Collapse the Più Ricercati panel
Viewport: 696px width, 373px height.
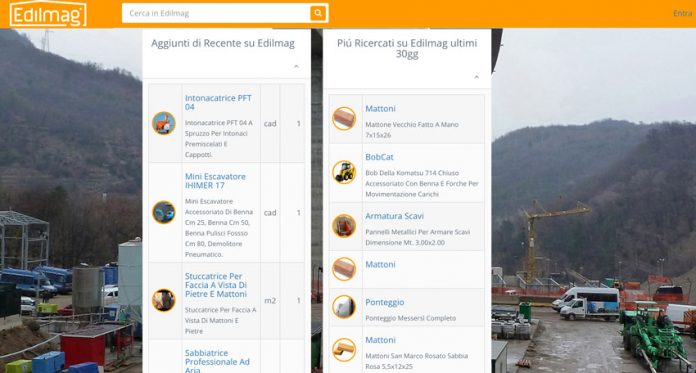[x=476, y=77]
